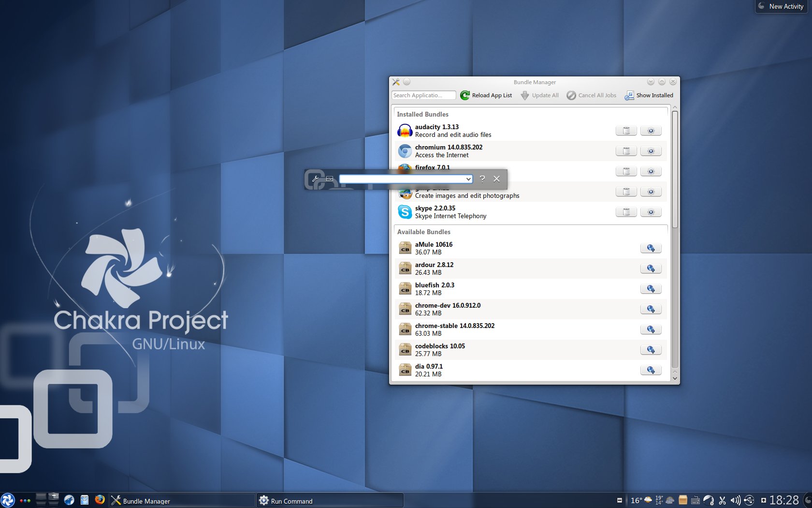Image resolution: width=812 pixels, height=508 pixels.
Task: Remove the firefox bundle with its trash button
Action: (x=626, y=171)
